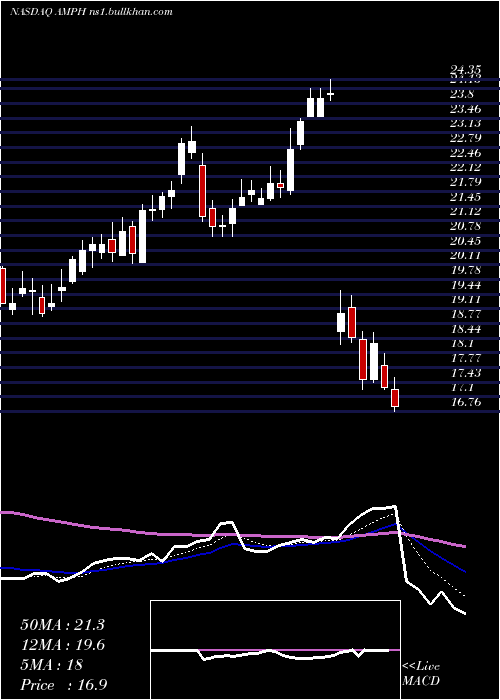Click the 12MA : 19.6 readout
Image resolution: width=500 pixels, height=700 pixels.
62,645
